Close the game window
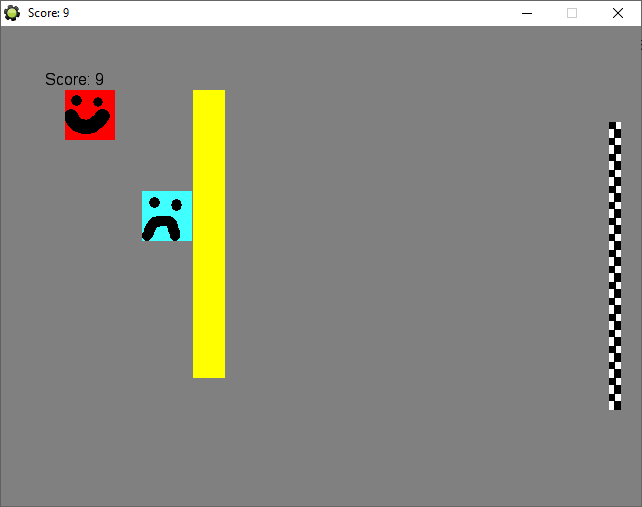 [618, 13]
